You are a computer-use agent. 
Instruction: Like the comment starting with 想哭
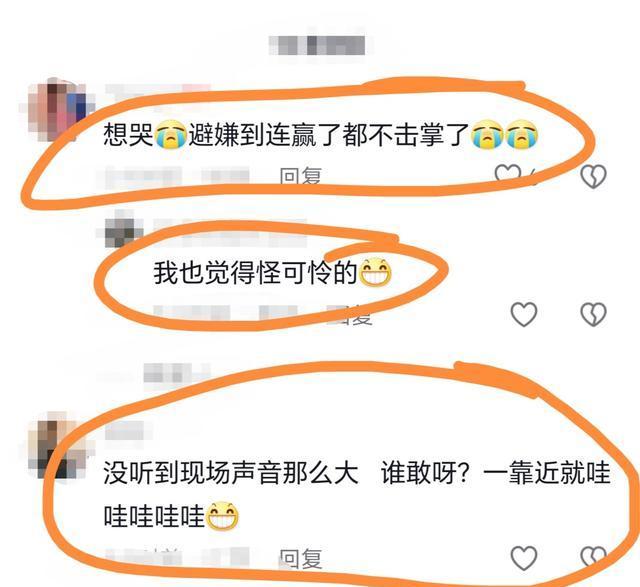(x=508, y=175)
